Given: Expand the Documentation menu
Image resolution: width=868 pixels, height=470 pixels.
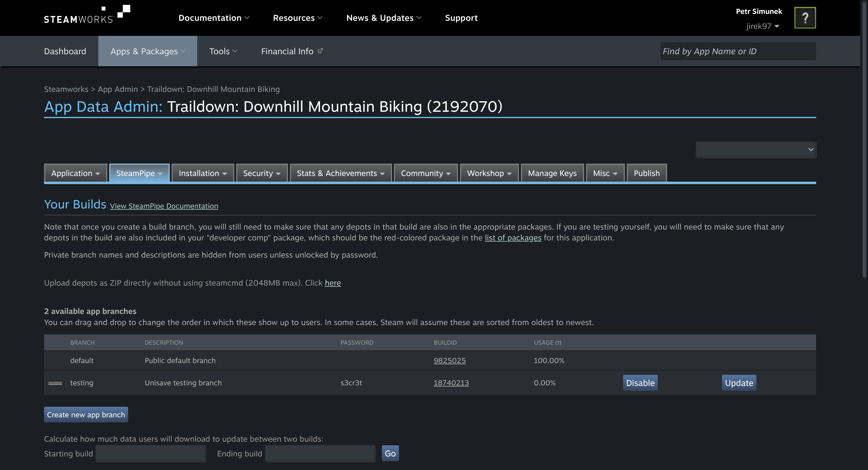Looking at the screenshot, I should point(214,18).
